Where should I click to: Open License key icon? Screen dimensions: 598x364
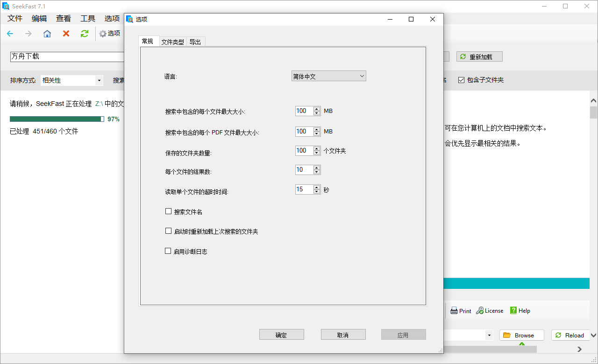click(x=490, y=311)
